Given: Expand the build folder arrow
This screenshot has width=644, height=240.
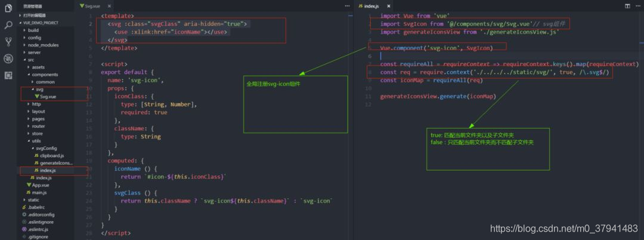Looking at the screenshot, I should point(24,30).
